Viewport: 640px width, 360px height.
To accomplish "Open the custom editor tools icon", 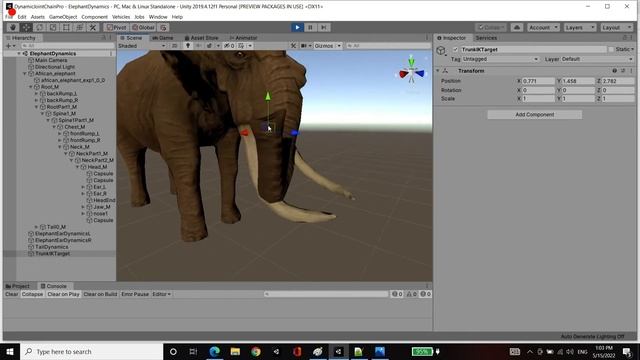I will (93, 27).
